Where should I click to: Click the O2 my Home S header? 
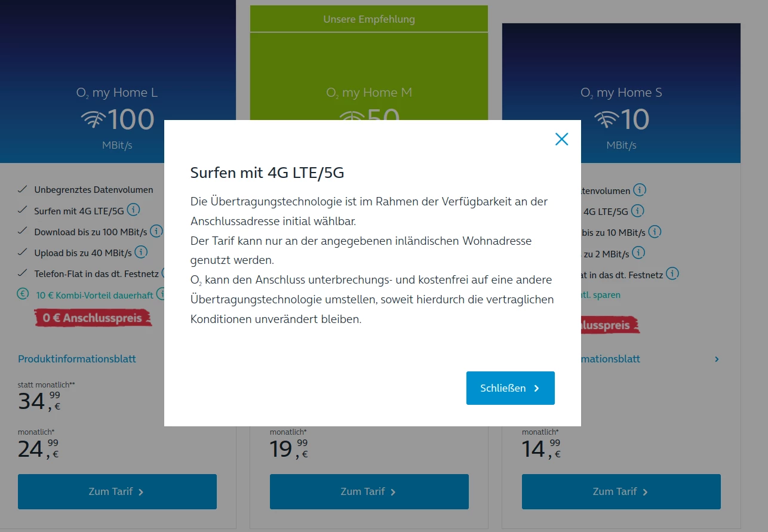tap(621, 93)
